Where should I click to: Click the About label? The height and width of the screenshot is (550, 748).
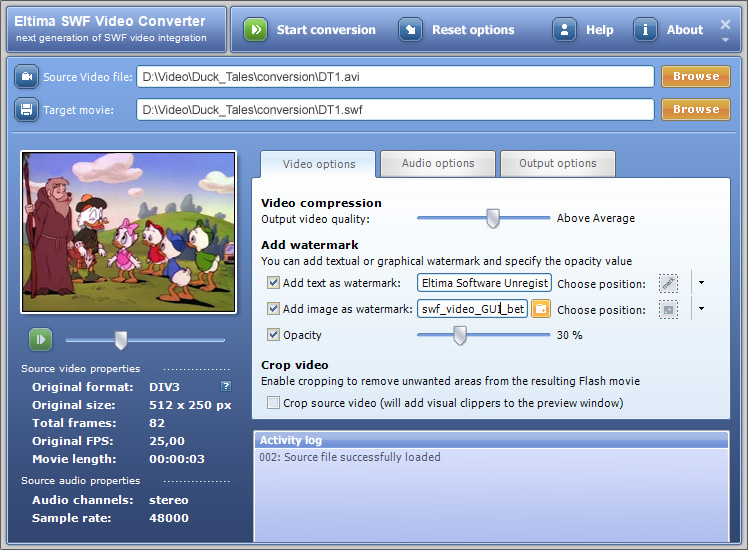tap(685, 30)
